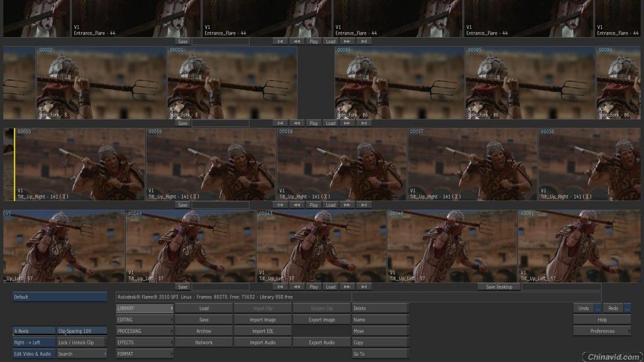The image size is (644, 362).
Task: Open the FORMAT menu
Action: (x=145, y=354)
